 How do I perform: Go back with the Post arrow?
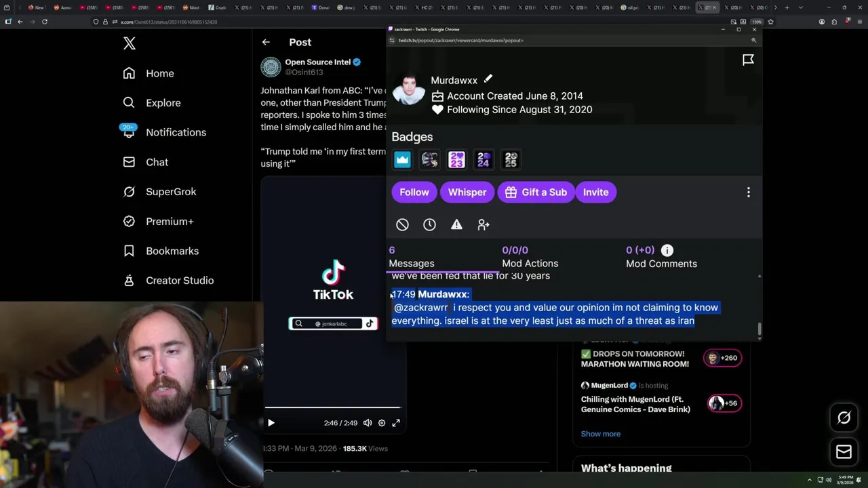pos(266,42)
